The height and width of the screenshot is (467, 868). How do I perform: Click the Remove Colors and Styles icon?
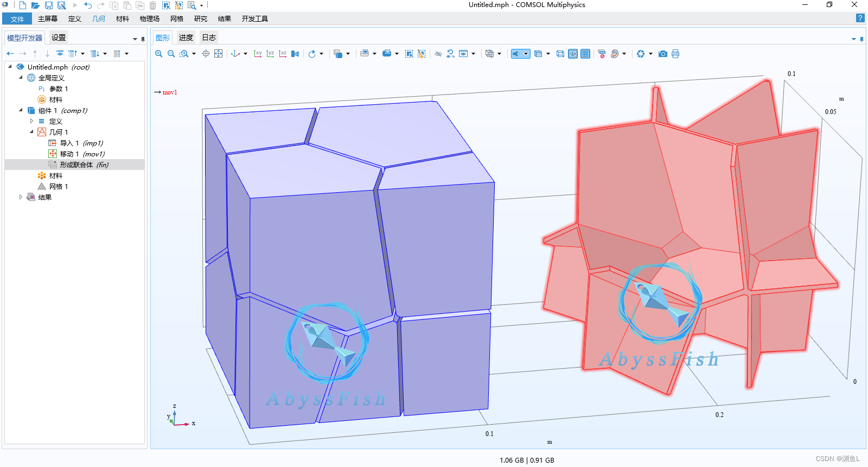[x=602, y=54]
